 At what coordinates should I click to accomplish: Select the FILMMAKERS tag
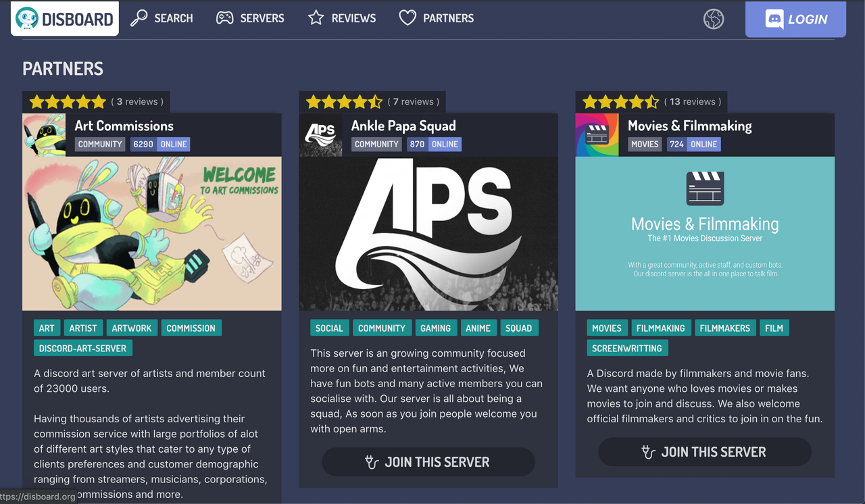(x=725, y=328)
